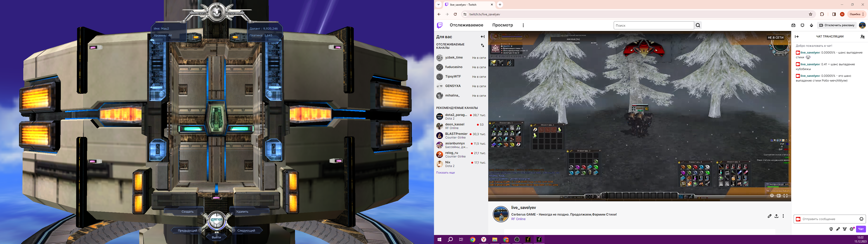
Task: Expand Показать еще recommended channels
Action: coord(446,173)
